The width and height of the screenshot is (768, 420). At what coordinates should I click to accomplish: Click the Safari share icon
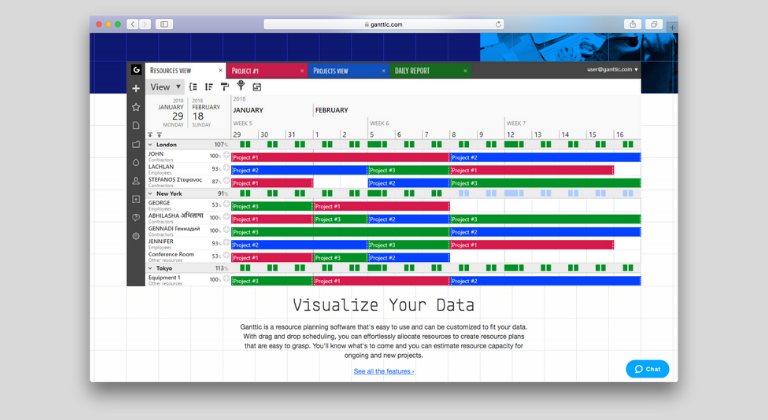point(632,24)
